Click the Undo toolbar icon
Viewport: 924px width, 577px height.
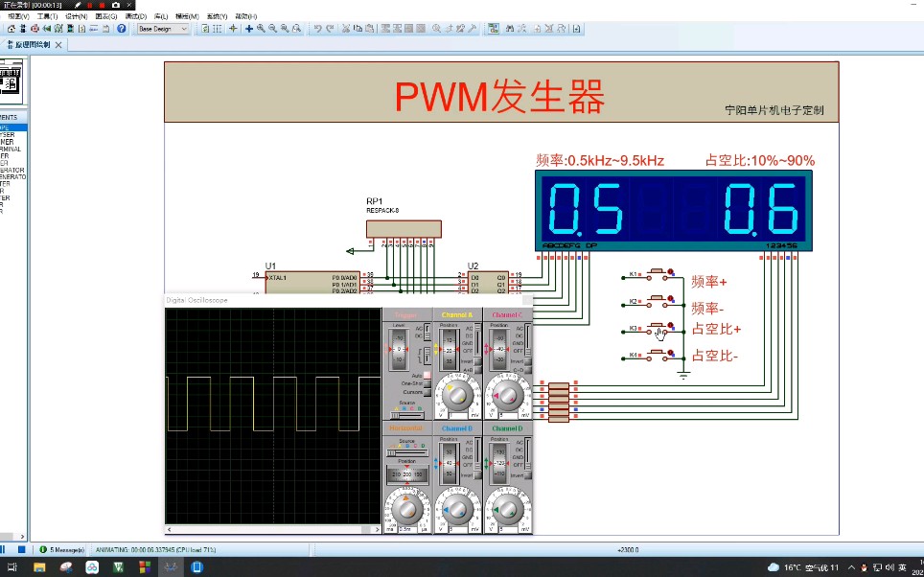(317, 29)
